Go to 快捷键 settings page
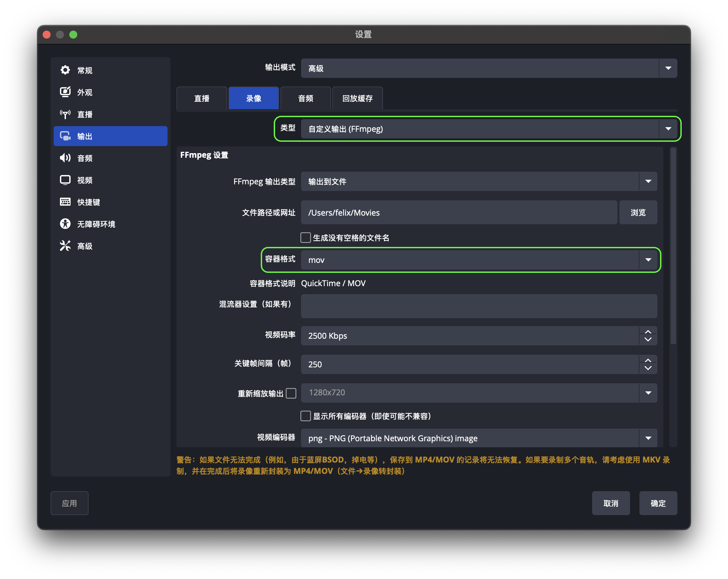728x579 pixels. pyautogui.click(x=111, y=202)
